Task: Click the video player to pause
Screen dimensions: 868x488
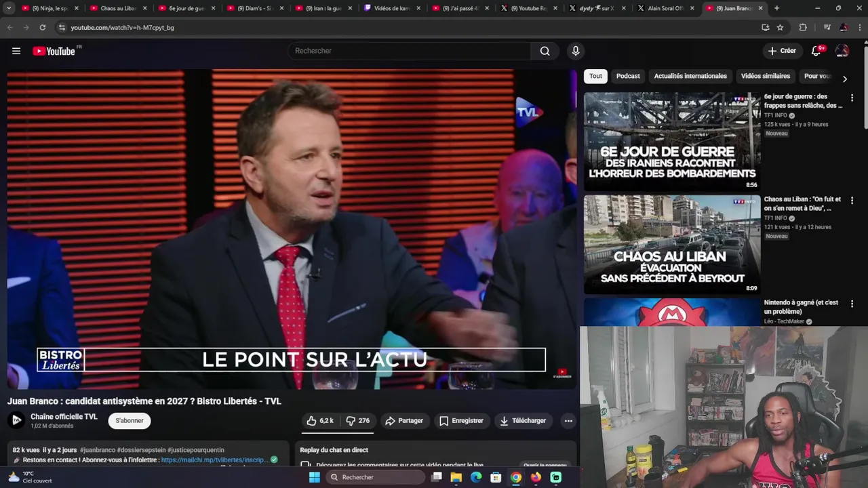Action: [x=292, y=229]
